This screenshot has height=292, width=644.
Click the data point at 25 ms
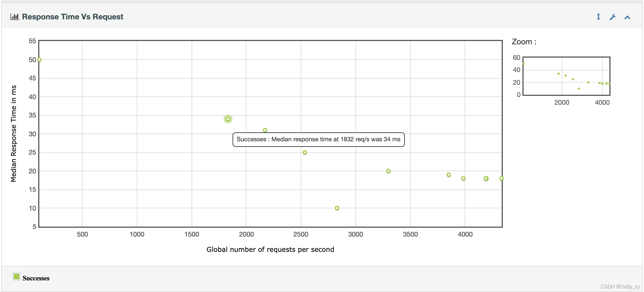point(305,152)
